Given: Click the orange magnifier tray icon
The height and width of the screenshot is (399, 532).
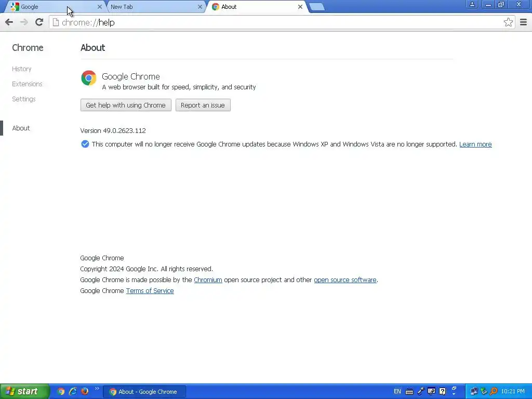Looking at the screenshot, I should tap(494, 392).
